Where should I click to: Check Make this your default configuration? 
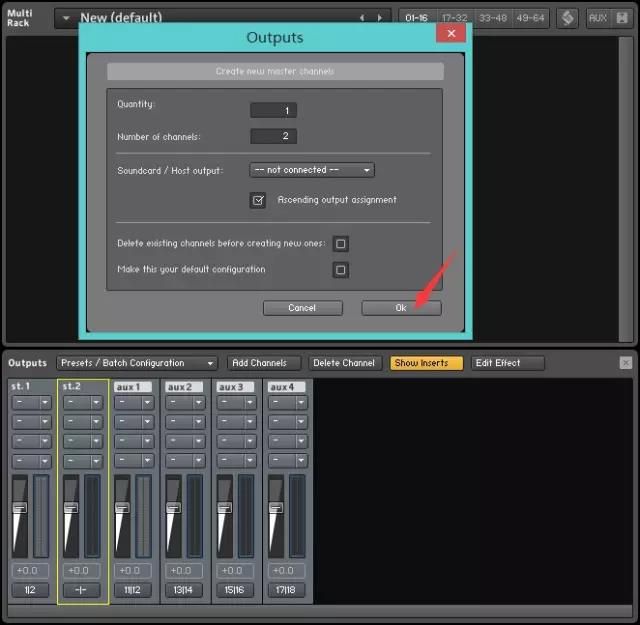pos(341,270)
